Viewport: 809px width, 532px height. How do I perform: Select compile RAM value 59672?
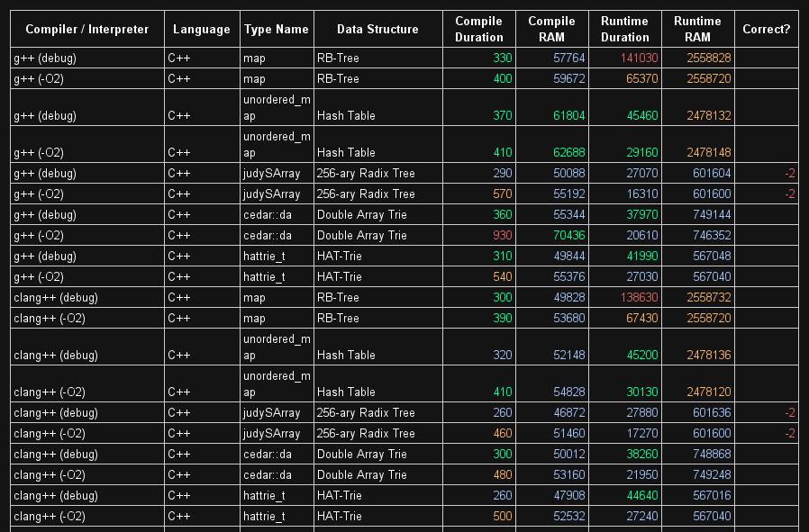click(x=569, y=78)
